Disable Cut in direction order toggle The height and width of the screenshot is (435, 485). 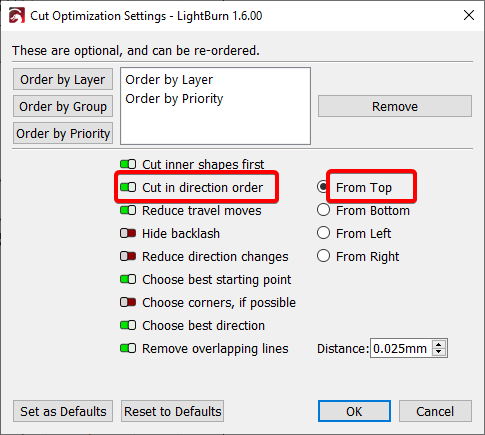coord(128,187)
